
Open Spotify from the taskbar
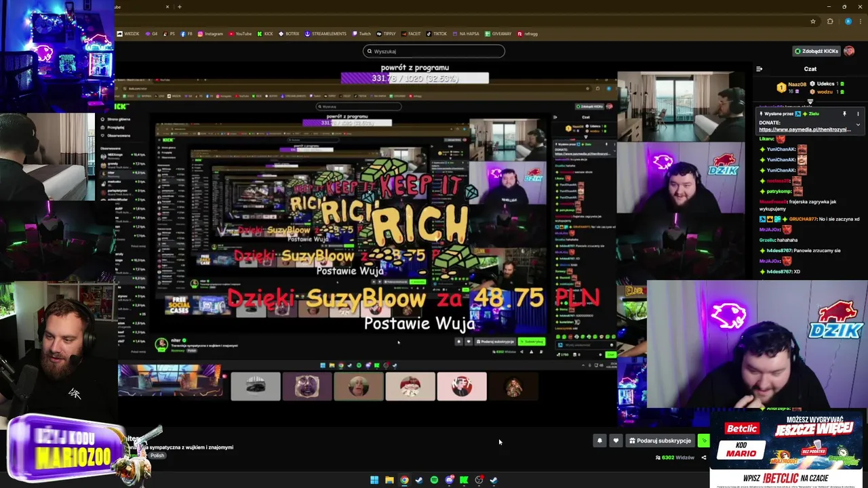(434, 480)
